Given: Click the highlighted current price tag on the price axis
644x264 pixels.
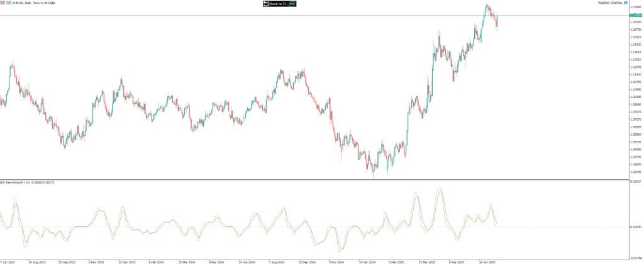Looking at the screenshot, I should [x=635, y=15].
